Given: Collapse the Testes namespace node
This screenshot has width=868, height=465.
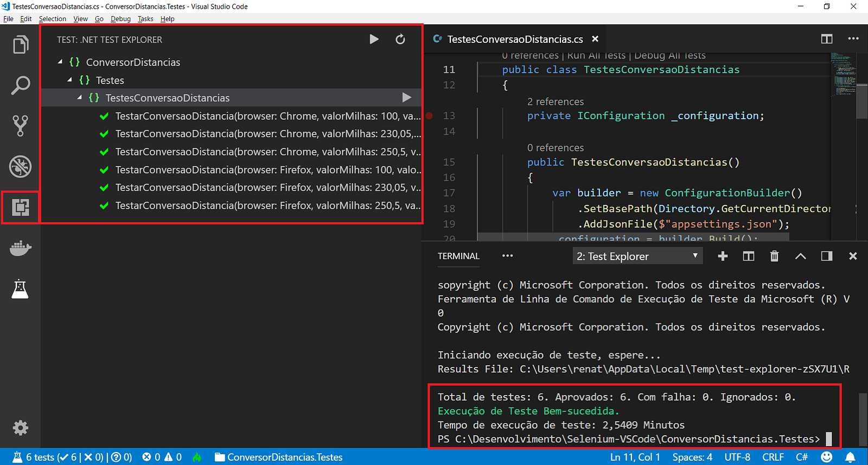Looking at the screenshot, I should click(x=69, y=80).
